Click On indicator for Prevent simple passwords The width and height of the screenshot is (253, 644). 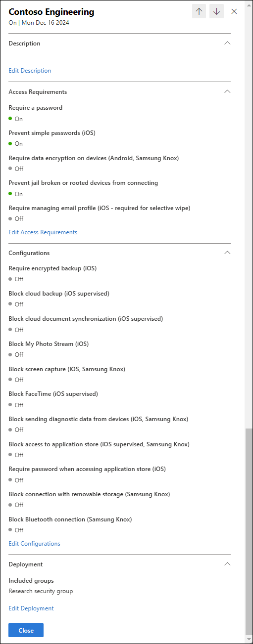tap(16, 144)
